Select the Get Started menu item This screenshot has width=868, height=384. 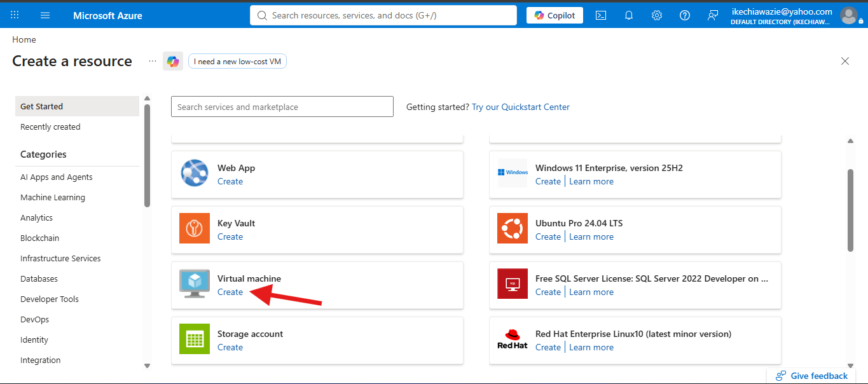tap(77, 106)
